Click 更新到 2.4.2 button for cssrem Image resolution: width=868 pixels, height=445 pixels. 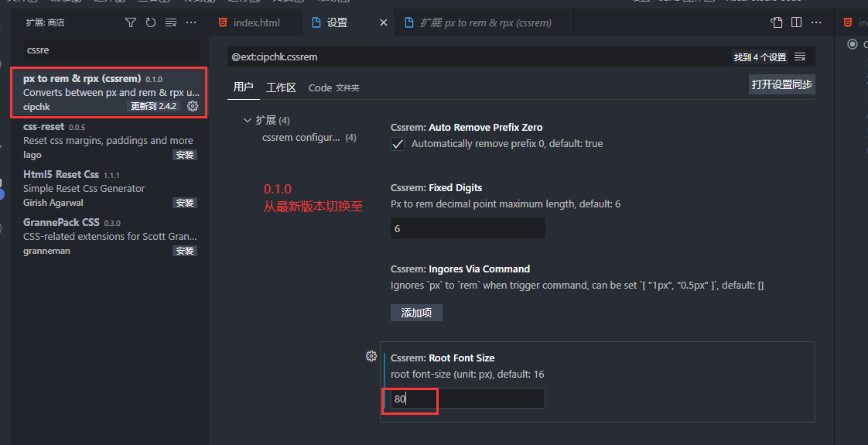click(x=153, y=106)
